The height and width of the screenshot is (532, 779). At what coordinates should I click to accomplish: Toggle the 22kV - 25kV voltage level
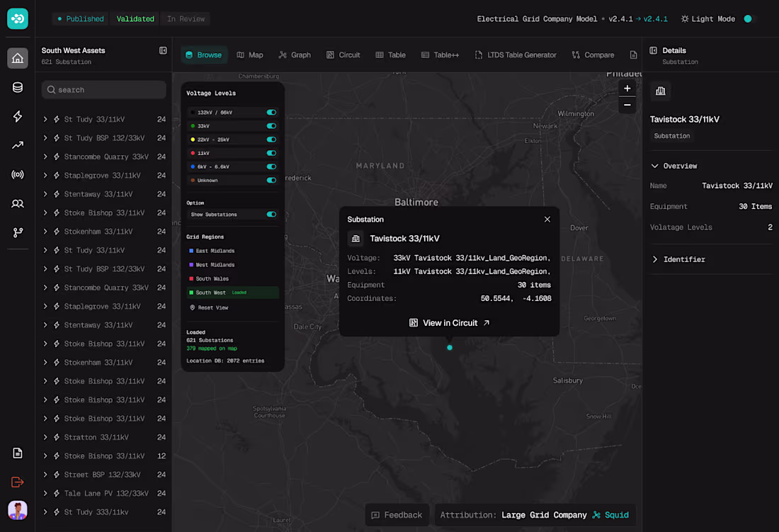point(271,140)
